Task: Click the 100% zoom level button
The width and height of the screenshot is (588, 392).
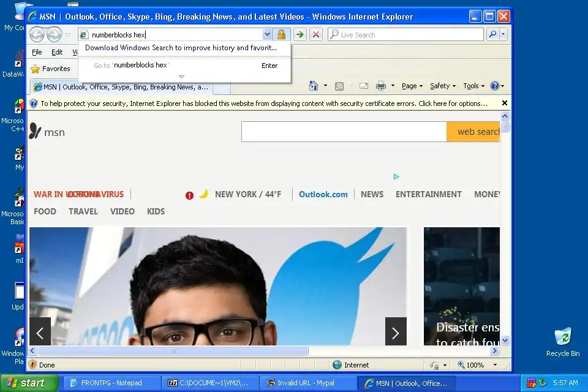Action: (471, 365)
